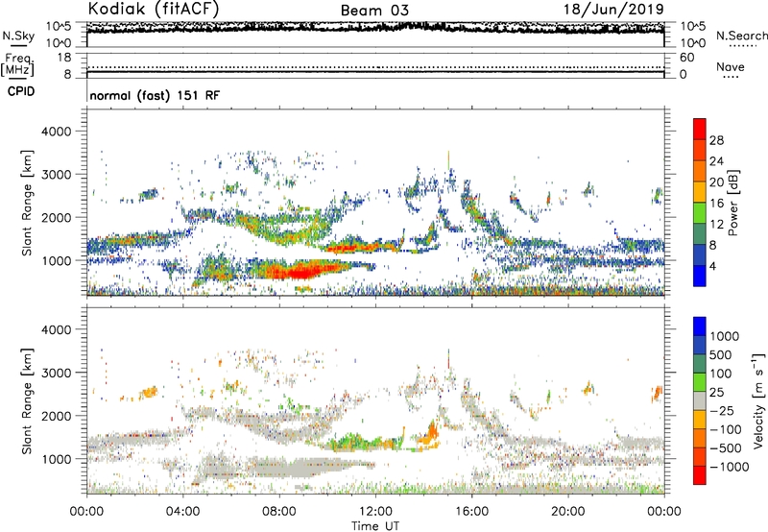This screenshot has height=532, width=768.
Task: Click 'Slant Range [km]' label of velocity panel
Action: tap(27, 400)
